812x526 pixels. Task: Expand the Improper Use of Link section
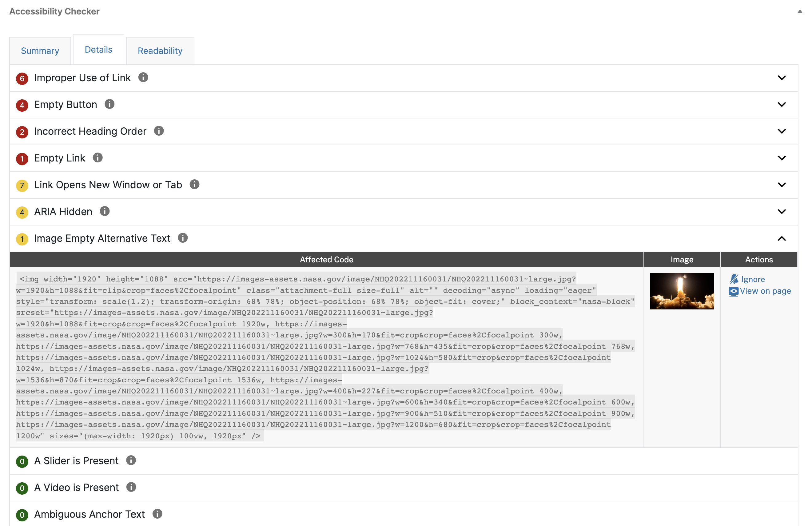pyautogui.click(x=782, y=78)
